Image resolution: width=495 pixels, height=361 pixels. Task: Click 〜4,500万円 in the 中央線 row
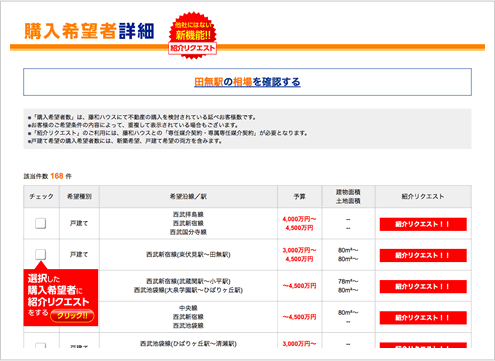[x=299, y=317]
